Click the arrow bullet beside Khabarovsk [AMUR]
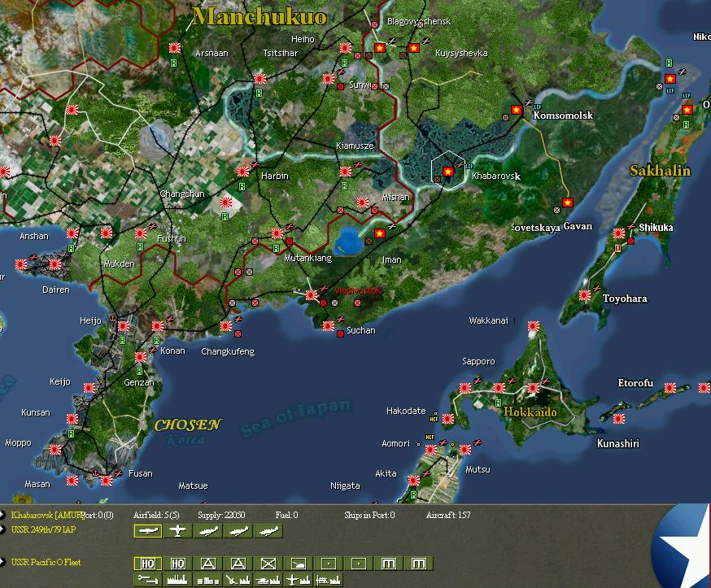 [2, 515]
